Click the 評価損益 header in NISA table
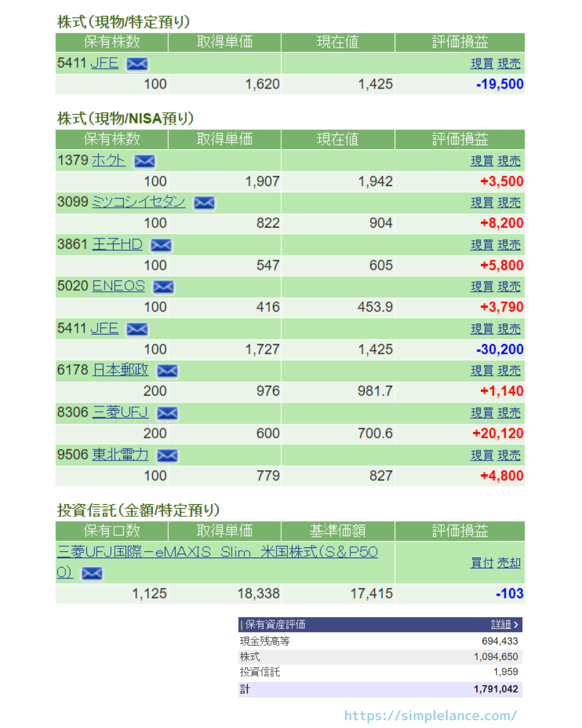Screen dimensions: 582x728 click(460, 140)
